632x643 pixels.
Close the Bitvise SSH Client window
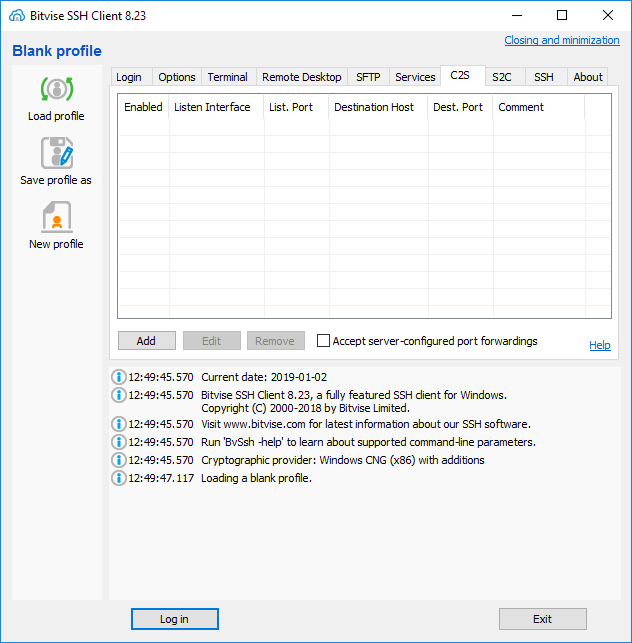pos(608,16)
